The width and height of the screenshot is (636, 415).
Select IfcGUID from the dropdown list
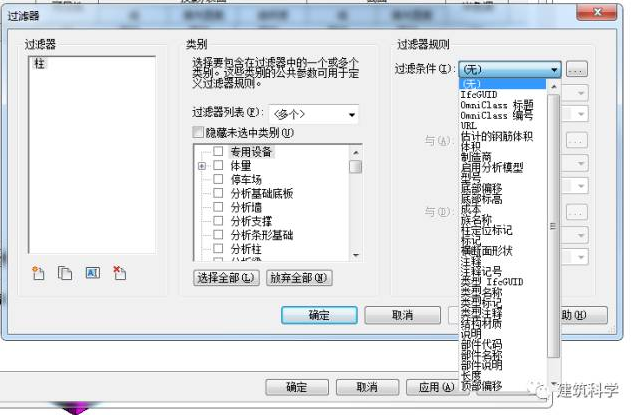point(483,94)
